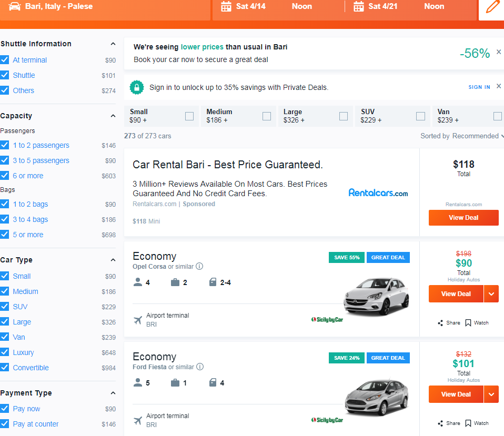Viewport: 504px width, 436px height.
Task: Open the drop-off calendar icon for Sat 4/21
Action: pyautogui.click(x=358, y=6)
